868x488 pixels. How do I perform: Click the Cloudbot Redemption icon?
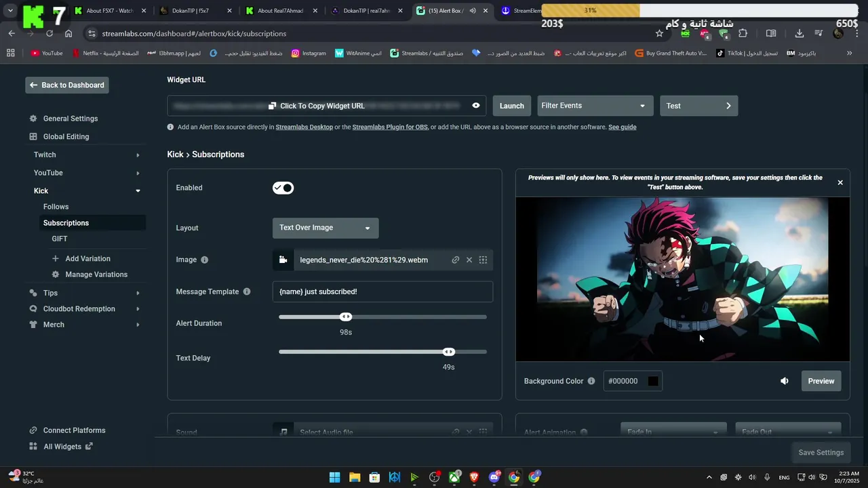(33, 309)
